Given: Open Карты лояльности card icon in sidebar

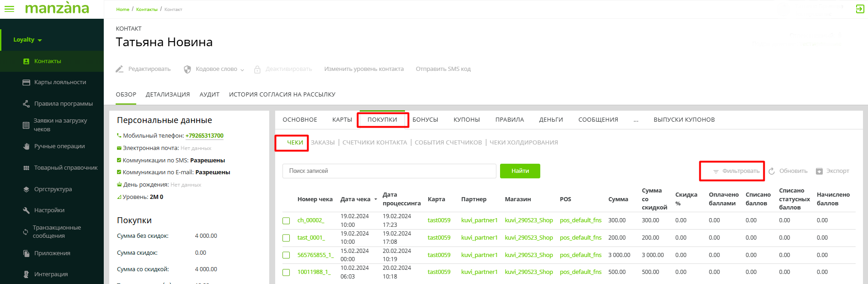Looking at the screenshot, I should pos(26,82).
